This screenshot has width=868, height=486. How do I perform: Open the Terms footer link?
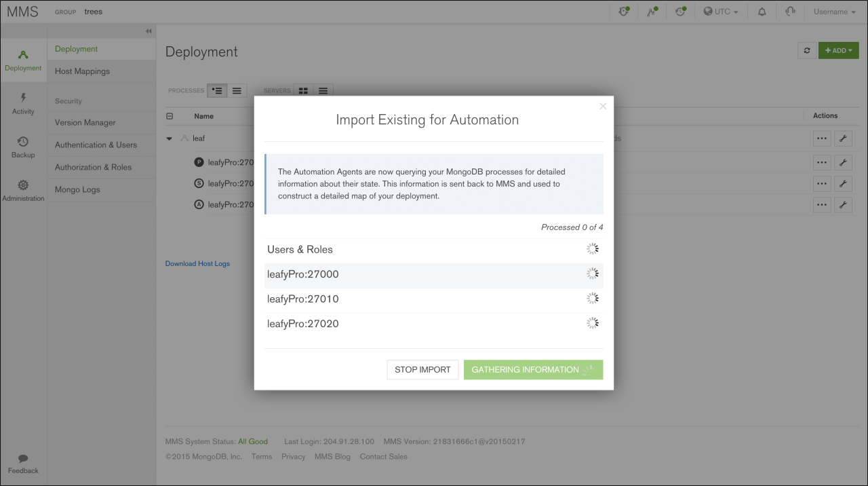(x=262, y=457)
